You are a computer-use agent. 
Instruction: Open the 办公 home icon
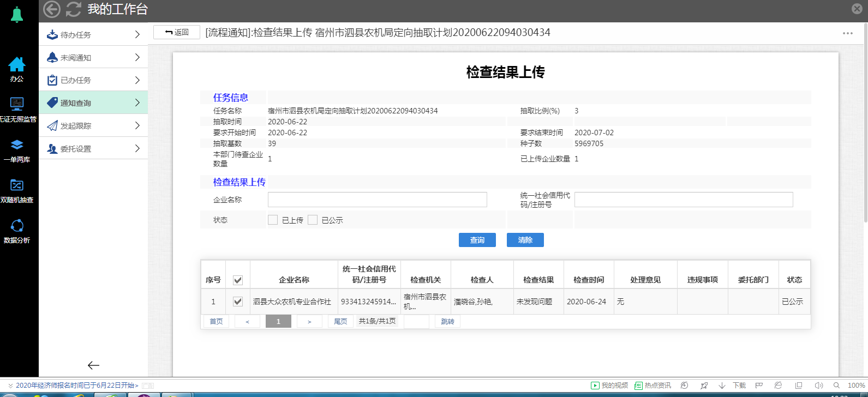(17, 64)
